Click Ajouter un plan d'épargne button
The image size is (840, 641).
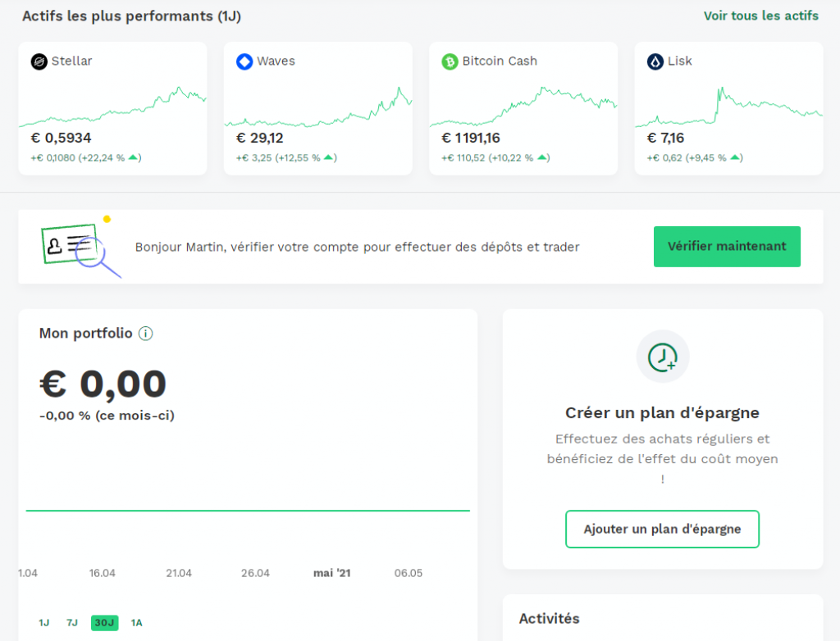pyautogui.click(x=662, y=530)
